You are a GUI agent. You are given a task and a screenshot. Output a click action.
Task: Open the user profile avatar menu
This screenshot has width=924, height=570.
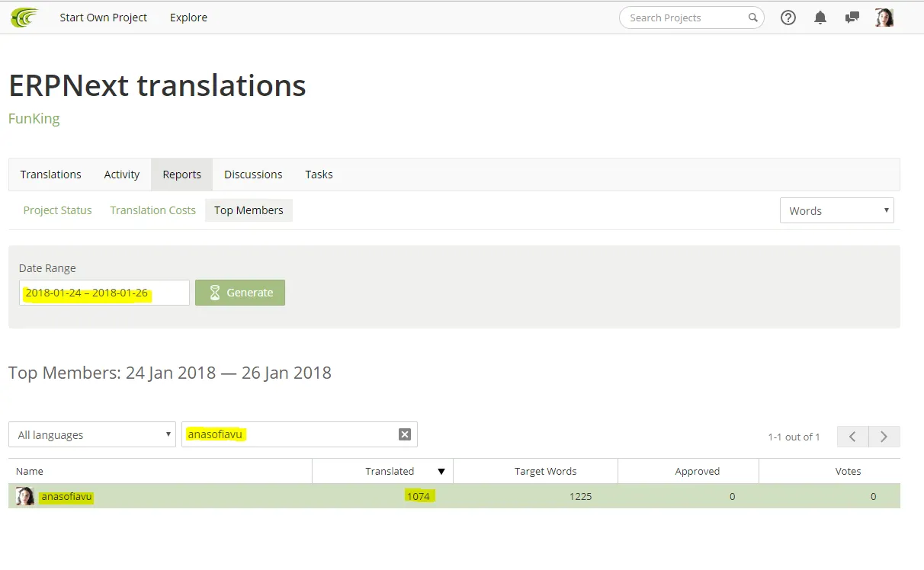pyautogui.click(x=884, y=18)
